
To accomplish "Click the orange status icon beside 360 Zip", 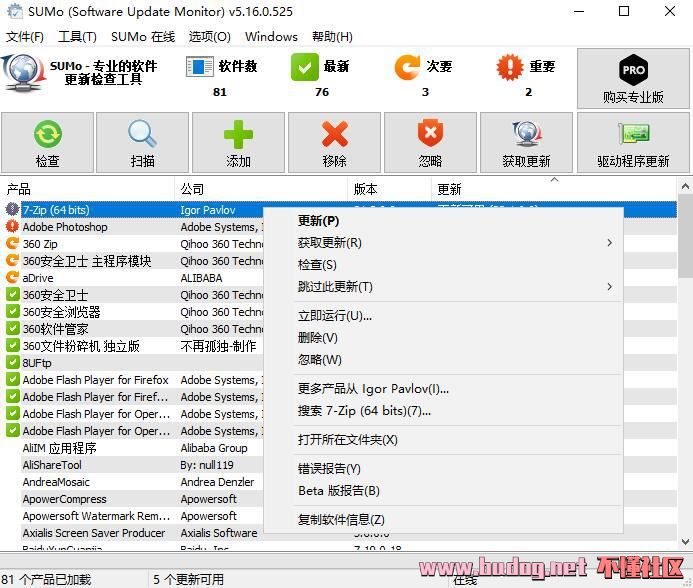I will point(12,244).
